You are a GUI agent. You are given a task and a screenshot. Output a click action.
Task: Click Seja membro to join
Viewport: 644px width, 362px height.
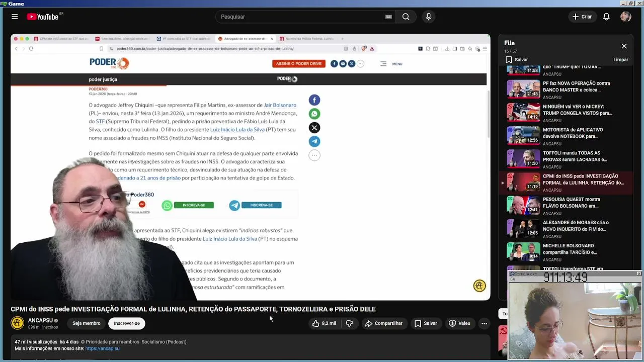[x=86, y=323]
